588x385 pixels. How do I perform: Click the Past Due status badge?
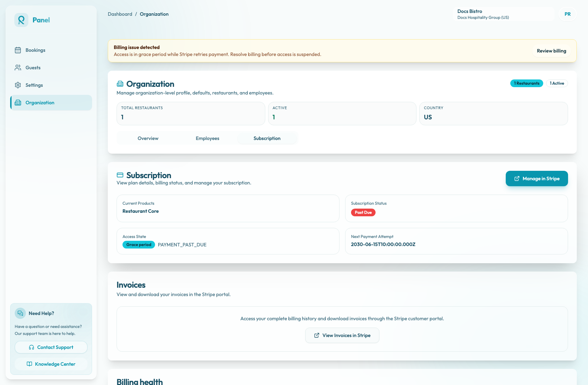click(363, 212)
